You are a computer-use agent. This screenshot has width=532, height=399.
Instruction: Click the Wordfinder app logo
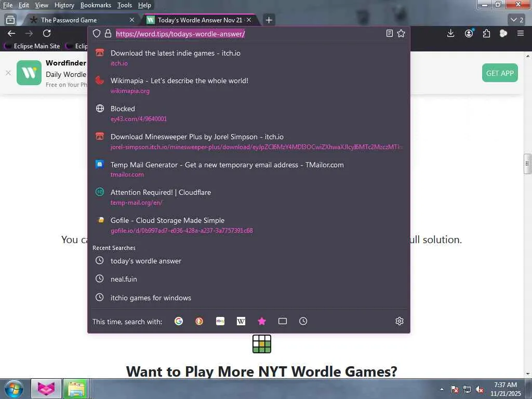point(29,73)
